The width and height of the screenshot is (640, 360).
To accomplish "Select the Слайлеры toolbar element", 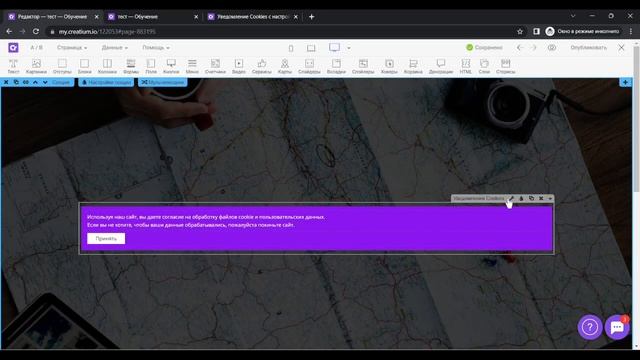I will pos(363,66).
